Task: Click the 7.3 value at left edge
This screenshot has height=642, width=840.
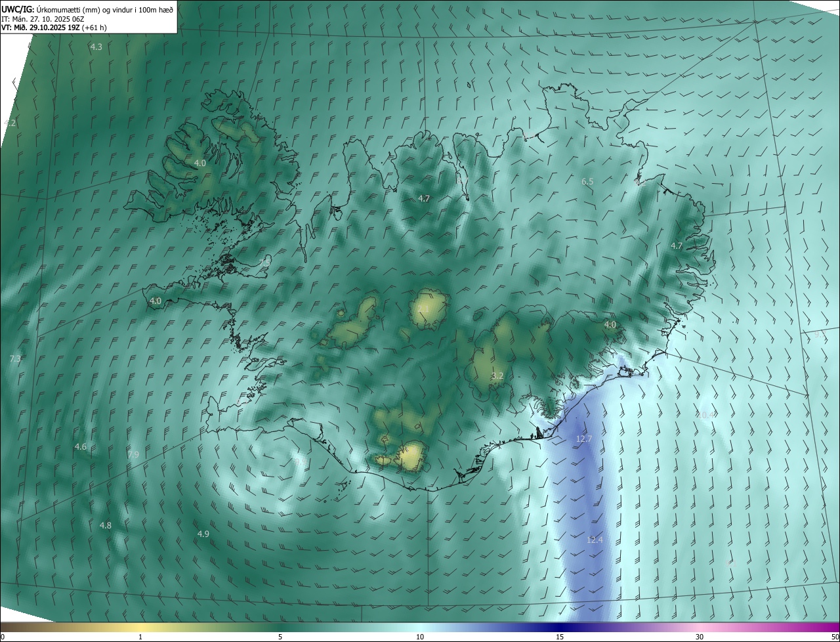Action: [x=15, y=358]
